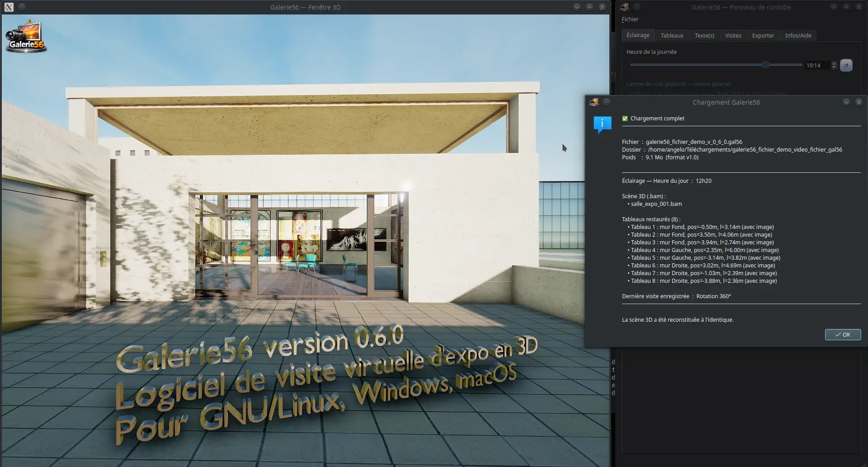Open the Fichier menu

[630, 19]
